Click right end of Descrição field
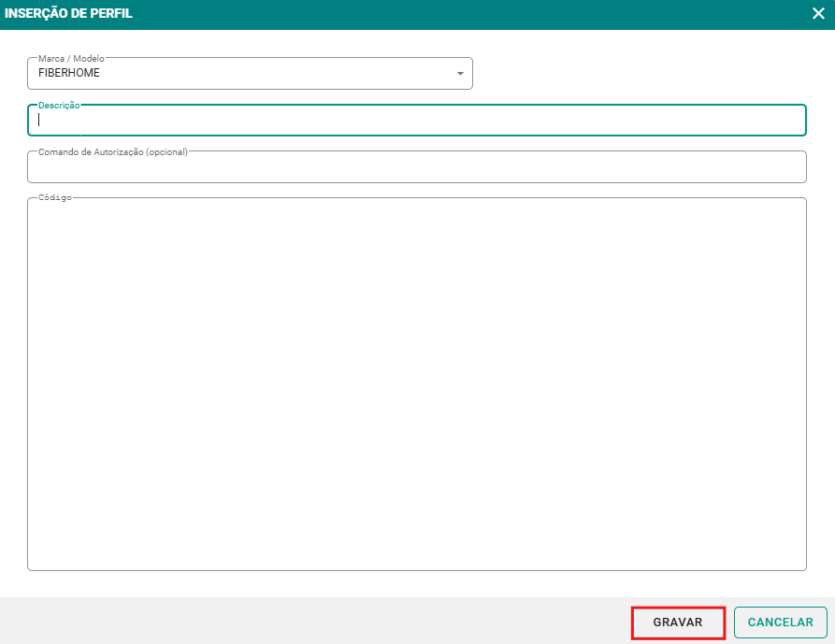 click(785, 121)
